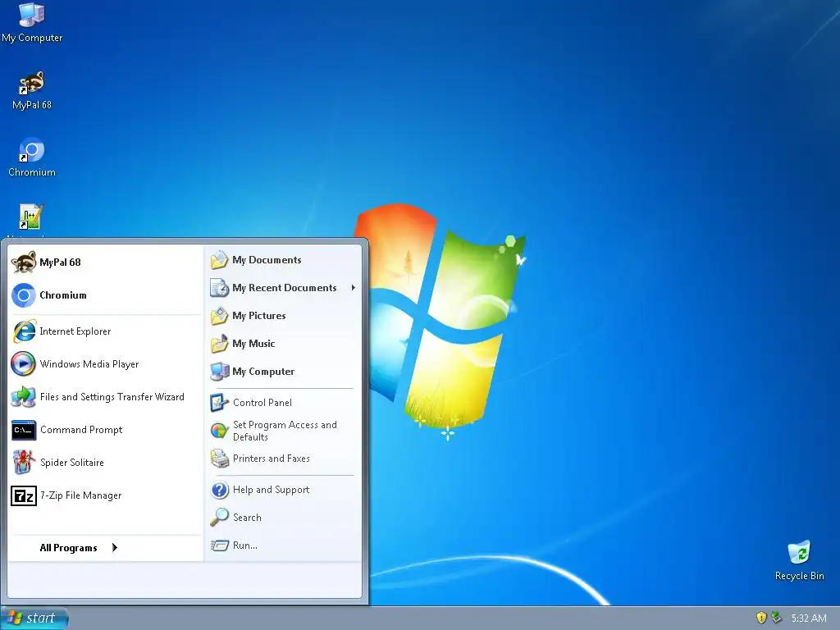This screenshot has width=840, height=630.
Task: Click the Chromium icon in Start menu
Action: [x=24, y=295]
